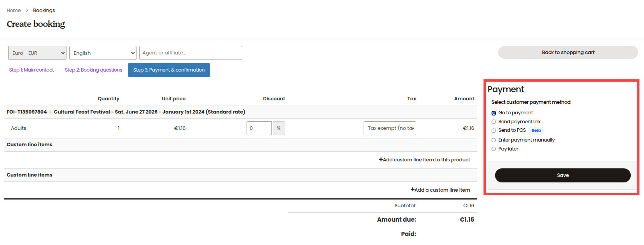Click the Discount column header
This screenshot has width=644, height=245.
(274, 99)
